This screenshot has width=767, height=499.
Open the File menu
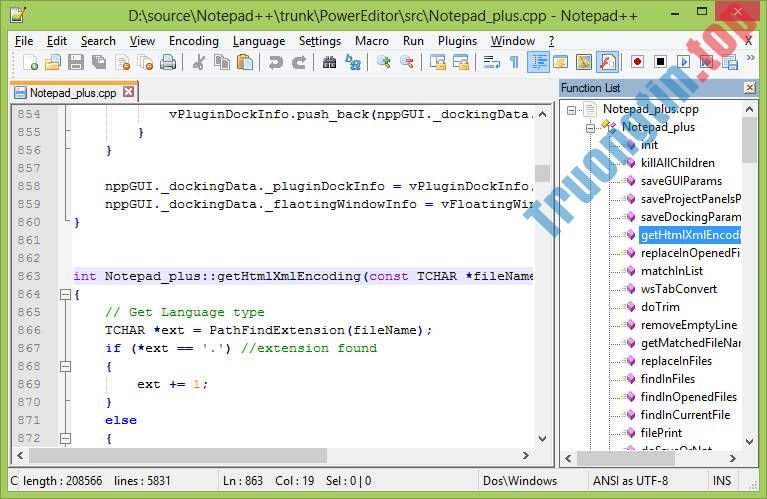[x=24, y=41]
